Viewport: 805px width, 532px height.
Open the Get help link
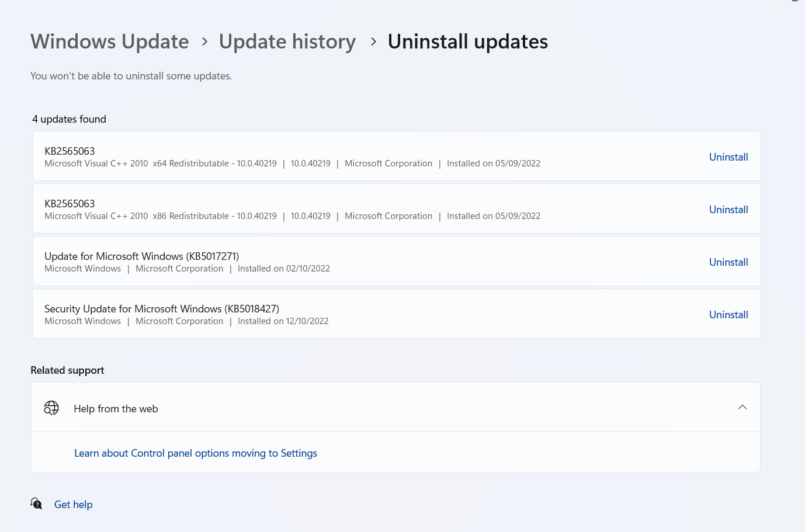pyautogui.click(x=74, y=505)
